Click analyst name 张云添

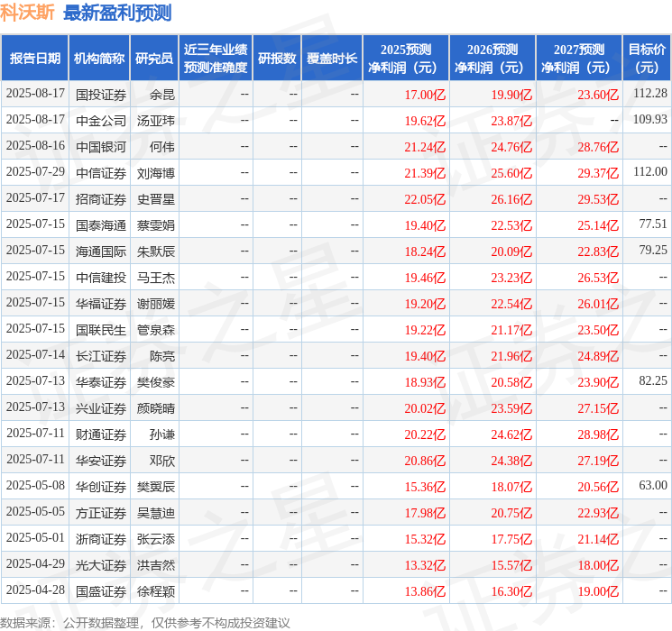coord(155,538)
